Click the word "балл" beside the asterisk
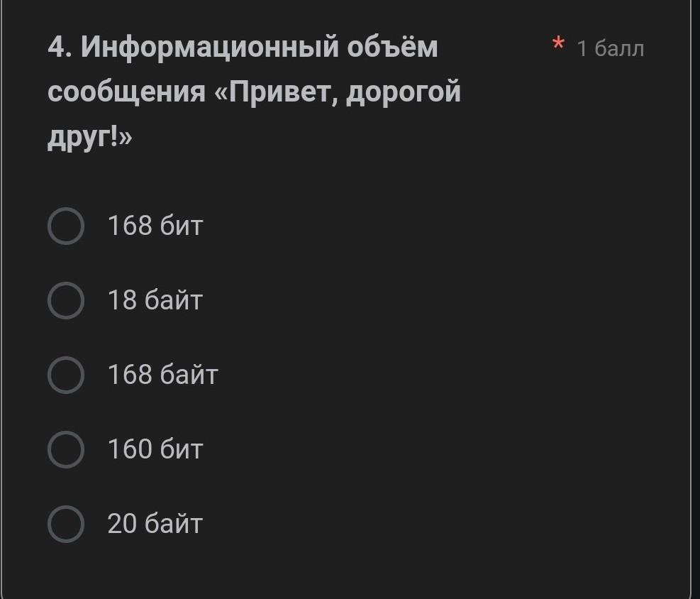The width and height of the screenshot is (700, 599). (619, 48)
